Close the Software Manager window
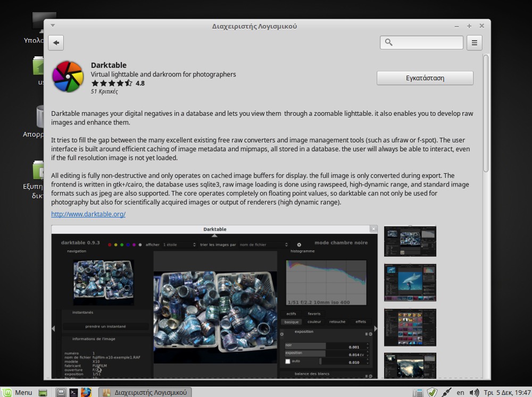The image size is (532, 397). [482, 26]
